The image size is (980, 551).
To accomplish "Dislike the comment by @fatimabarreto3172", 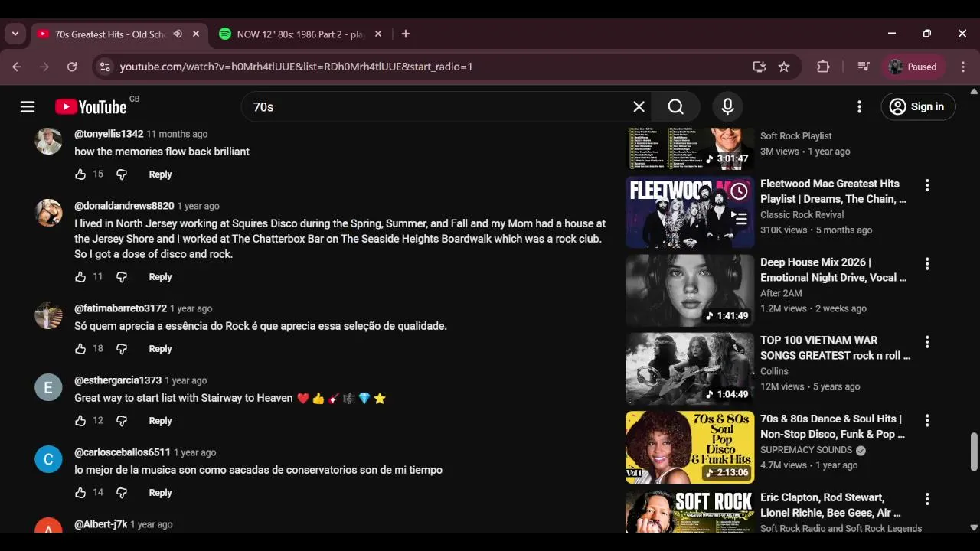I will tap(122, 349).
